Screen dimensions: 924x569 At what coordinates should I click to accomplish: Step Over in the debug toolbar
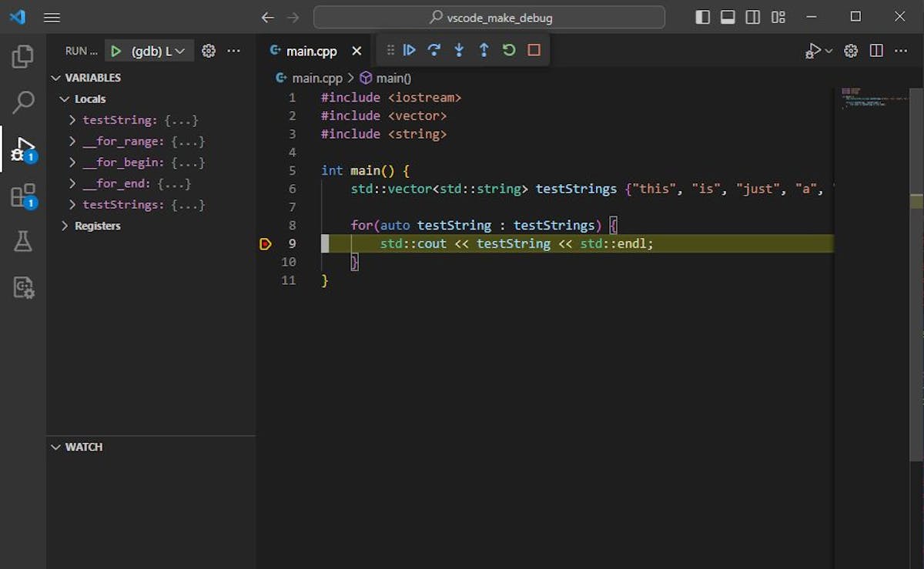point(434,49)
